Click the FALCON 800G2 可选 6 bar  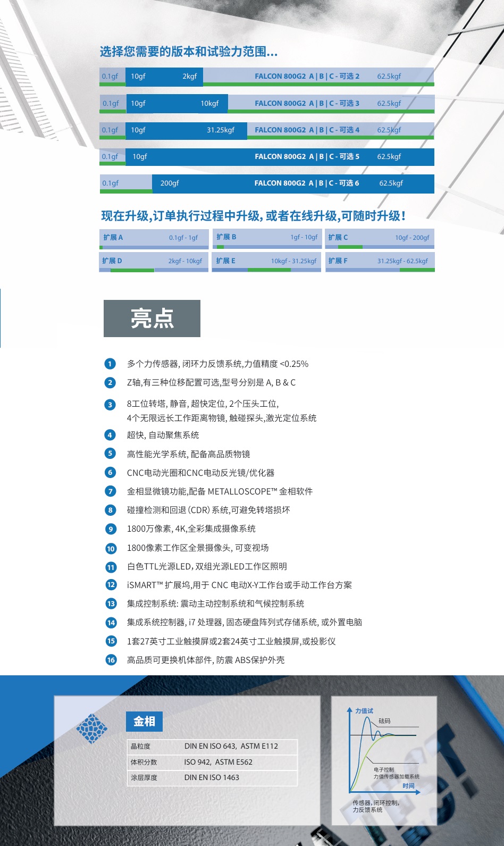[x=267, y=183]
